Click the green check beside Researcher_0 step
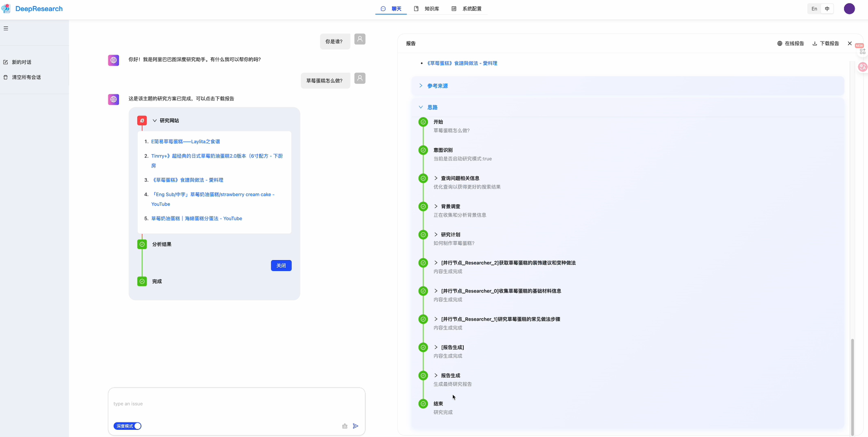The image size is (868, 437). [423, 291]
